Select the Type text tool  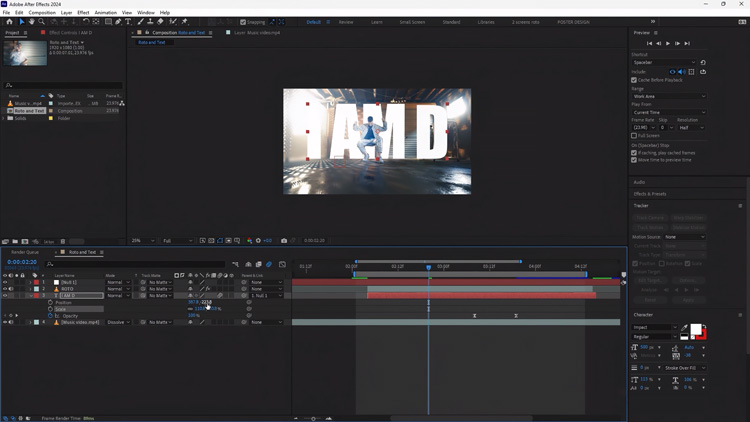coord(128,22)
